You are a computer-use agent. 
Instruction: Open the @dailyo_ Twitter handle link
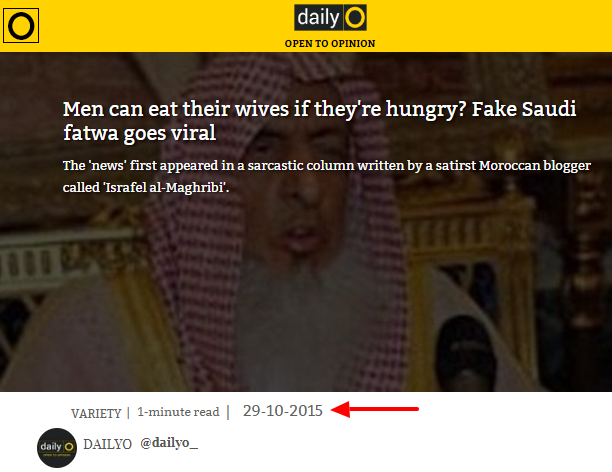[169, 443]
